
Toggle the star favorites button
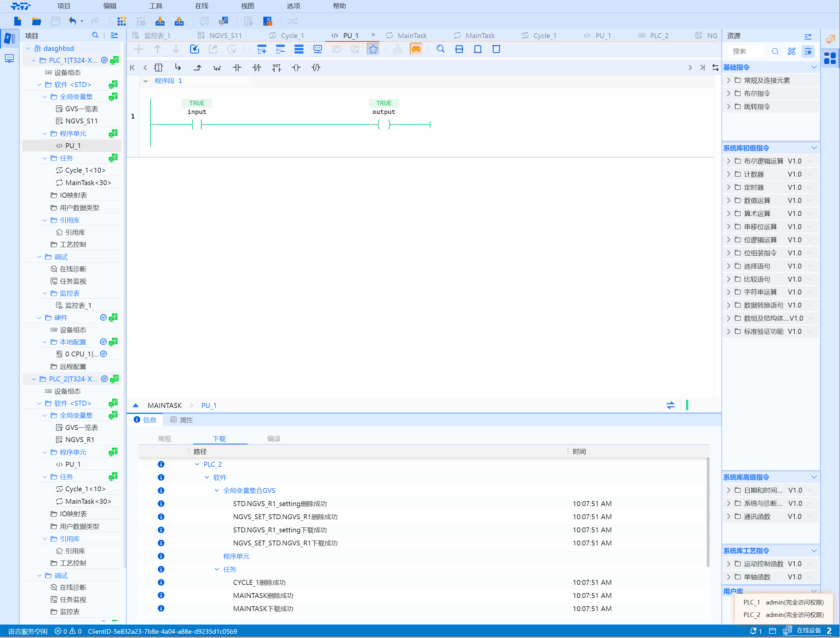click(x=373, y=49)
